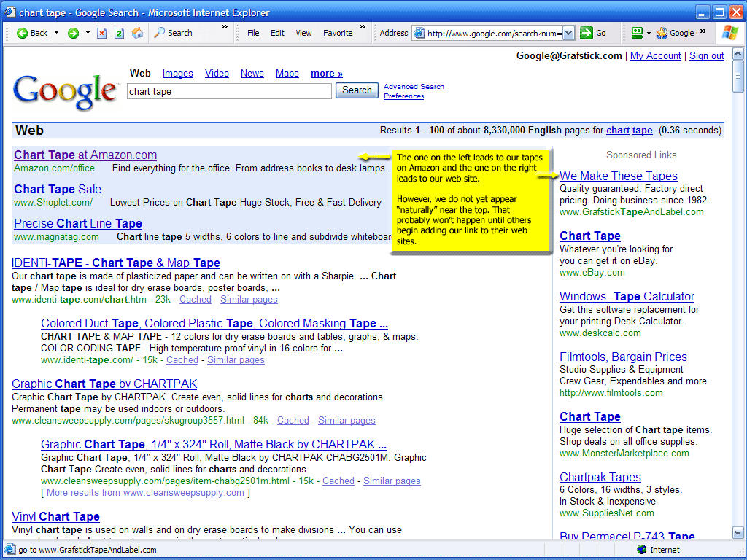Click the green Go arrow button
This screenshot has width=747, height=560.
coord(587,33)
